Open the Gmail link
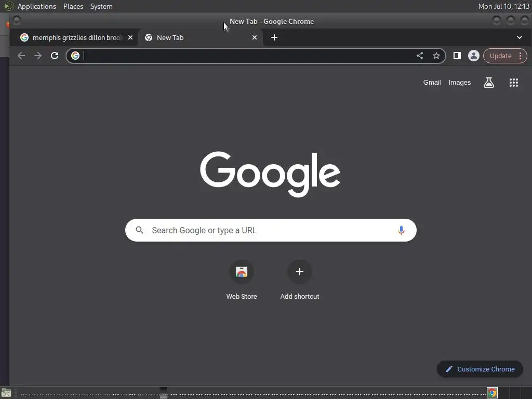Image resolution: width=532 pixels, height=399 pixels. 432,83
